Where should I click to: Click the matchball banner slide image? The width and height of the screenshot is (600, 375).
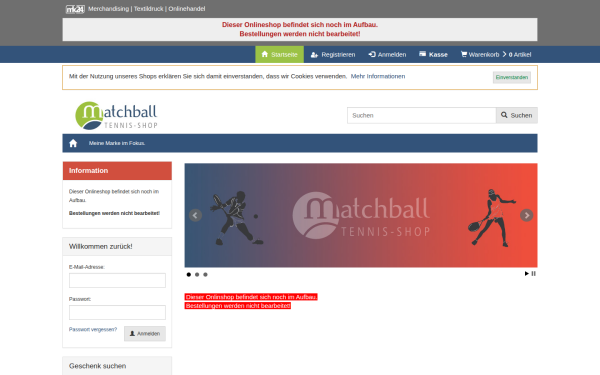click(x=361, y=215)
